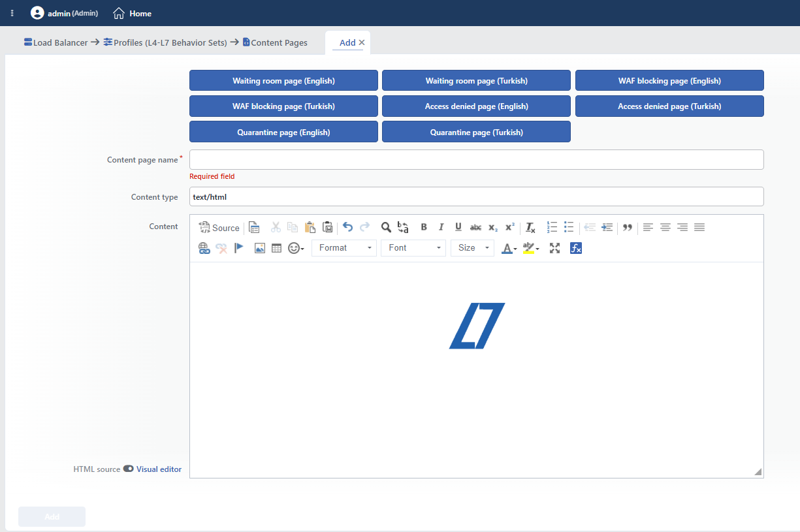Screen dimensions: 800x532
Task: Open the Home page
Action: pyautogui.click(x=133, y=13)
